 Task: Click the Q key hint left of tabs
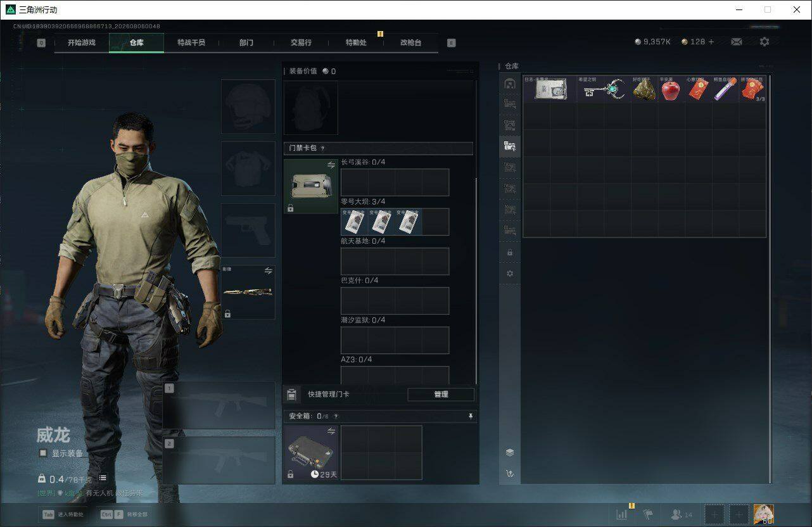41,43
